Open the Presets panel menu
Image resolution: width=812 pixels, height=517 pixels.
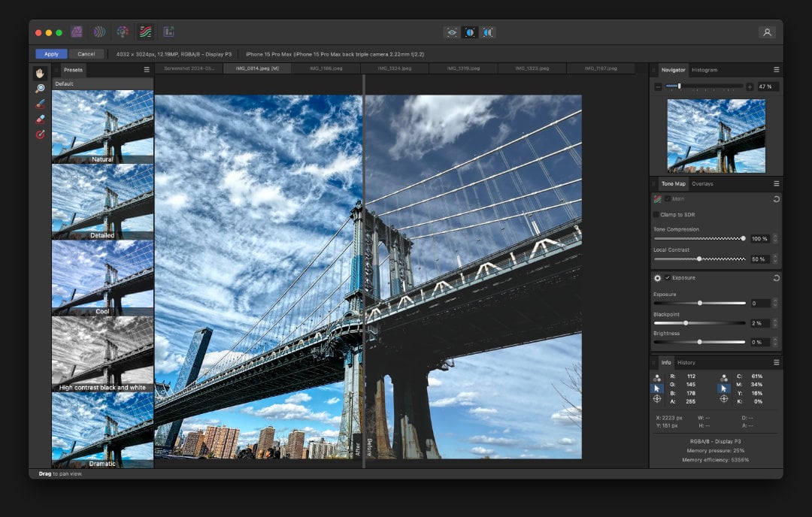[148, 69]
